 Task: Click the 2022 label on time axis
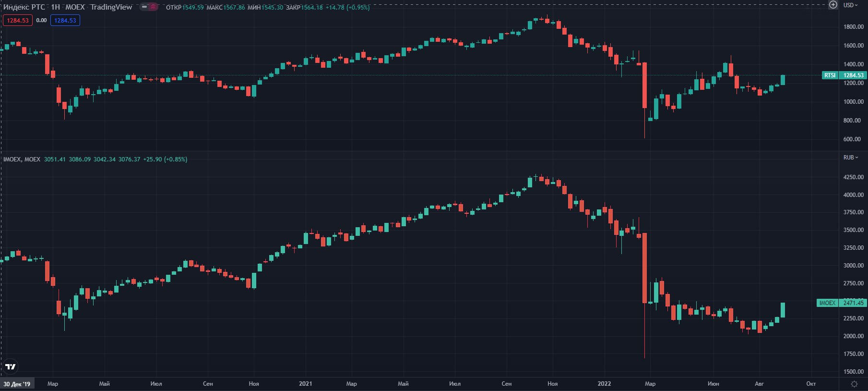click(x=604, y=383)
